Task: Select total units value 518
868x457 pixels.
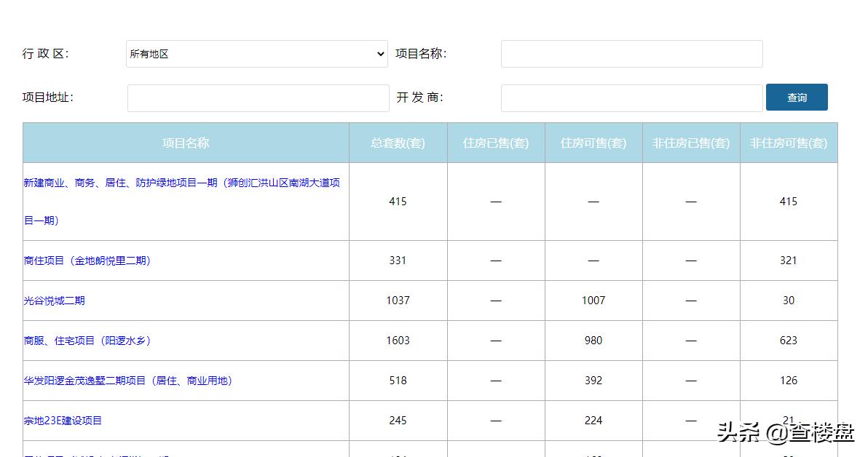Action: (398, 381)
